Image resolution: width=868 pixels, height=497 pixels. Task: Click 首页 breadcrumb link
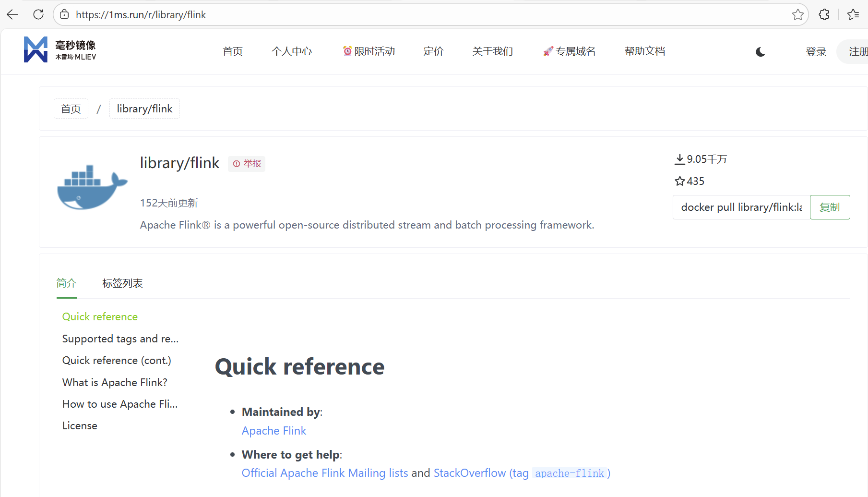click(x=71, y=109)
